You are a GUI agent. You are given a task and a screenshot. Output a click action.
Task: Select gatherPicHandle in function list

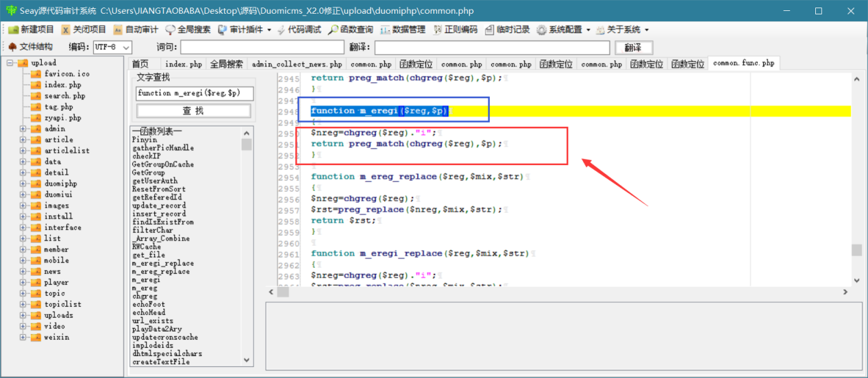pyautogui.click(x=163, y=148)
